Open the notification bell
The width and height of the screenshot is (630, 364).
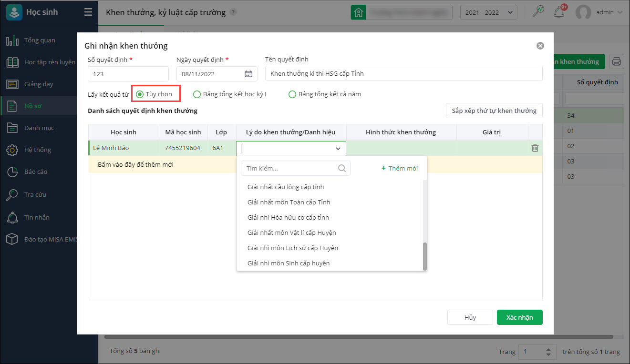558,12
